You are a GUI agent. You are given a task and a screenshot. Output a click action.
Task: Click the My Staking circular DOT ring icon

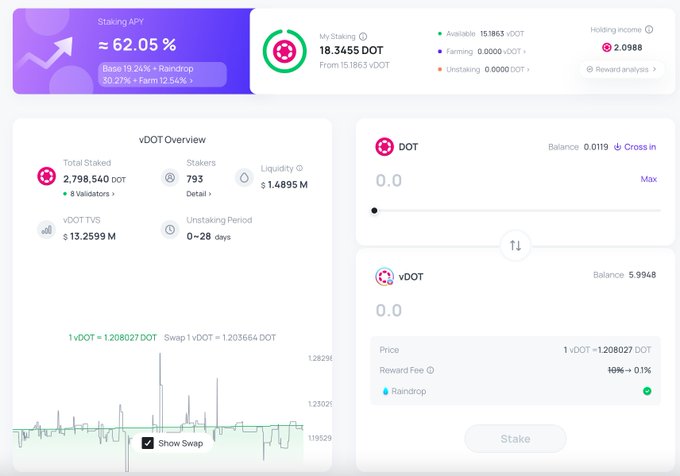click(284, 51)
